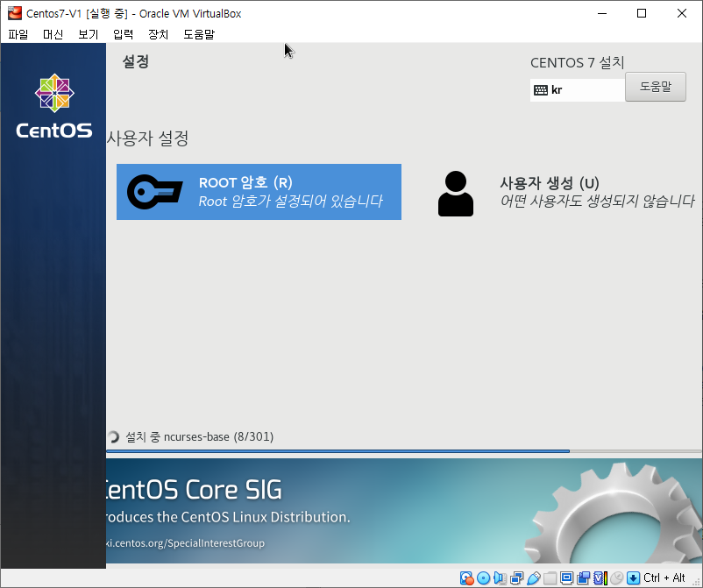Click the USB device status icon

click(534, 578)
